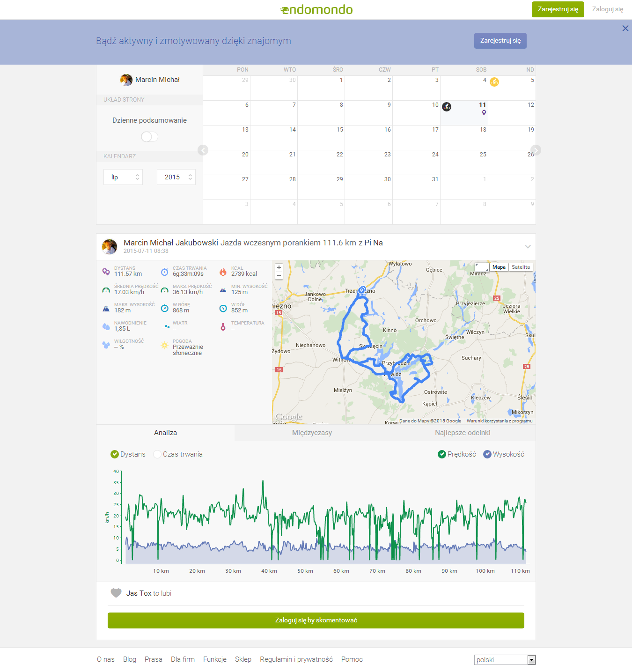Switch map to Satelita view
This screenshot has width=632, height=672.
(521, 267)
